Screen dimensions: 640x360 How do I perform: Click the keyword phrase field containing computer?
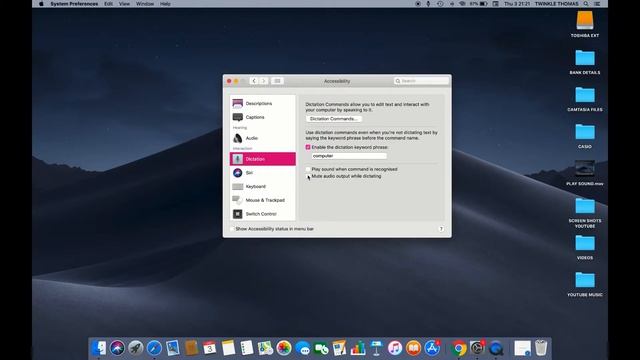(x=349, y=156)
